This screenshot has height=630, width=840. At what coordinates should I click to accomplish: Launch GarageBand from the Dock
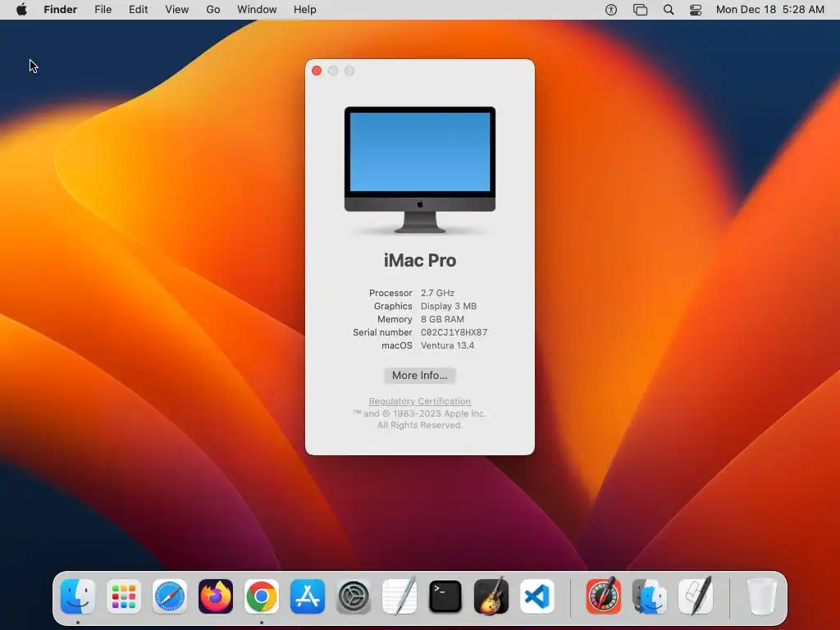coord(491,596)
